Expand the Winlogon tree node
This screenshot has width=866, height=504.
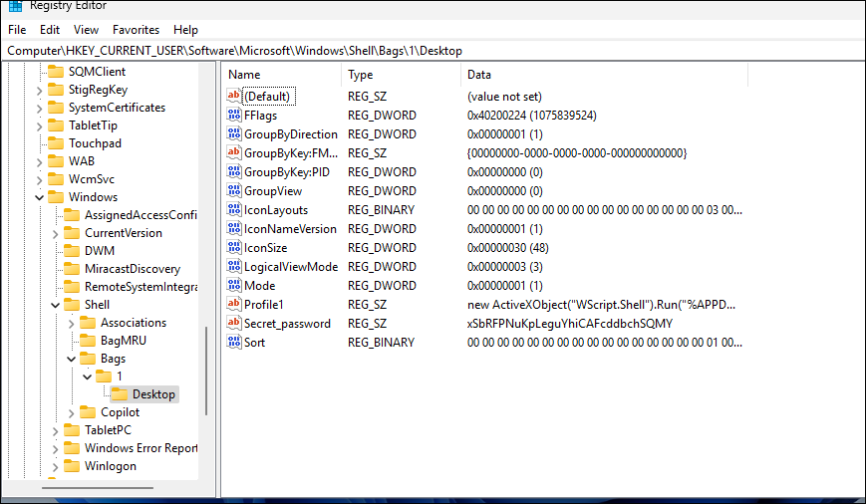click(x=55, y=467)
